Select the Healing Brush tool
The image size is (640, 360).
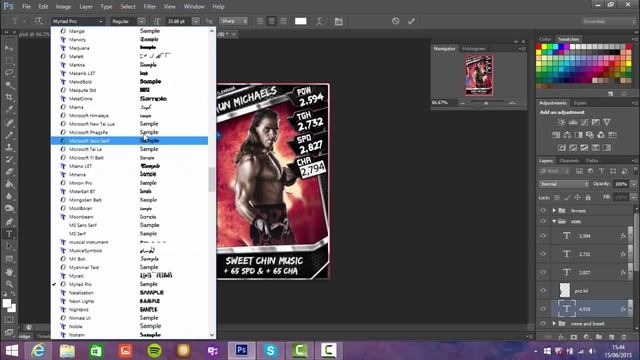coord(9,122)
